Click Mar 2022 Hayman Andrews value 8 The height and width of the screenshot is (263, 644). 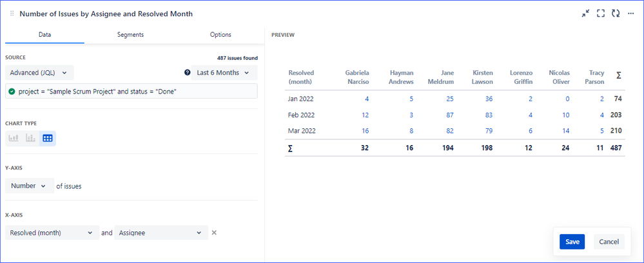[x=411, y=131]
